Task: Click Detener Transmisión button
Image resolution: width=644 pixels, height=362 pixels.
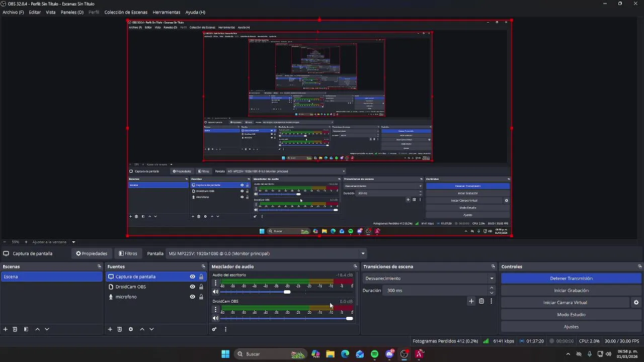Action: tap(571, 279)
